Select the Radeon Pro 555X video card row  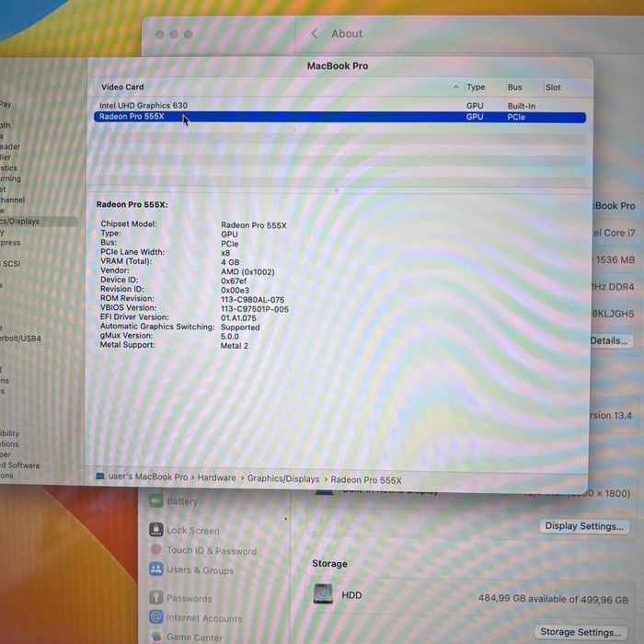339,117
